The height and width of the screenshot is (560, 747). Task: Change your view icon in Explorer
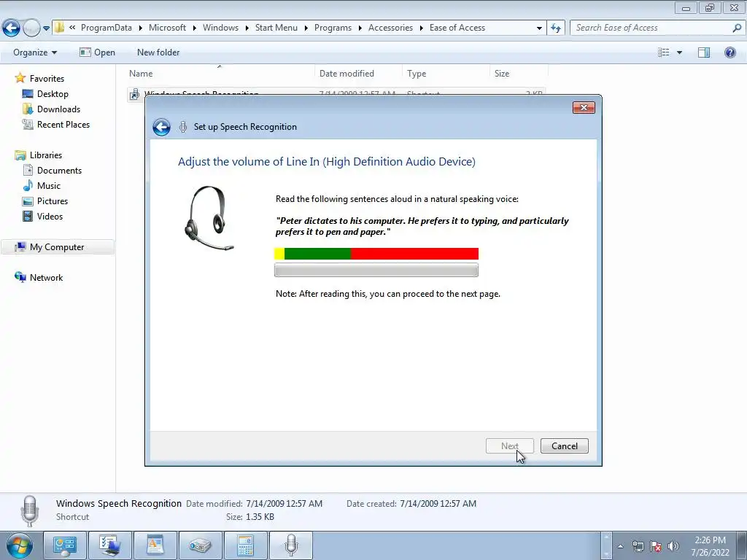(664, 52)
